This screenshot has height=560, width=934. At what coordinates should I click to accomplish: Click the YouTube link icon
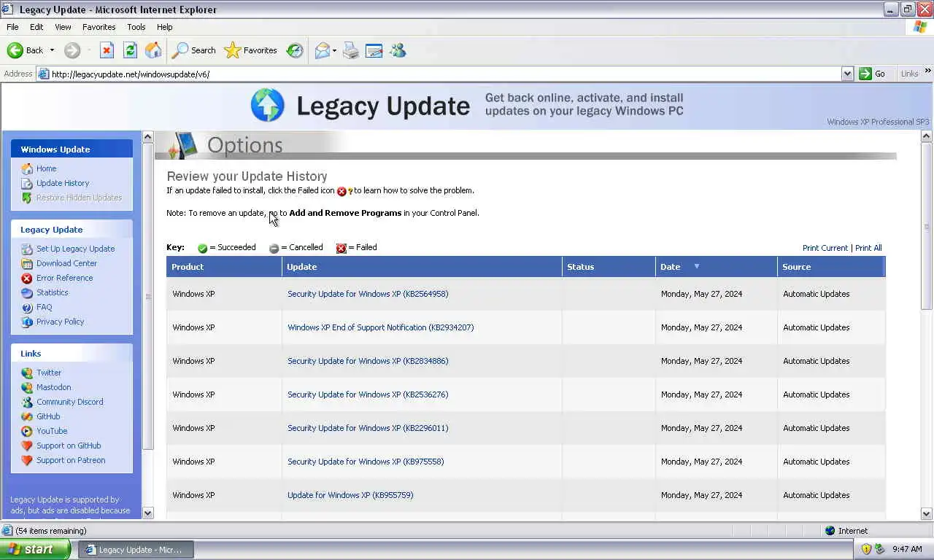(x=27, y=431)
